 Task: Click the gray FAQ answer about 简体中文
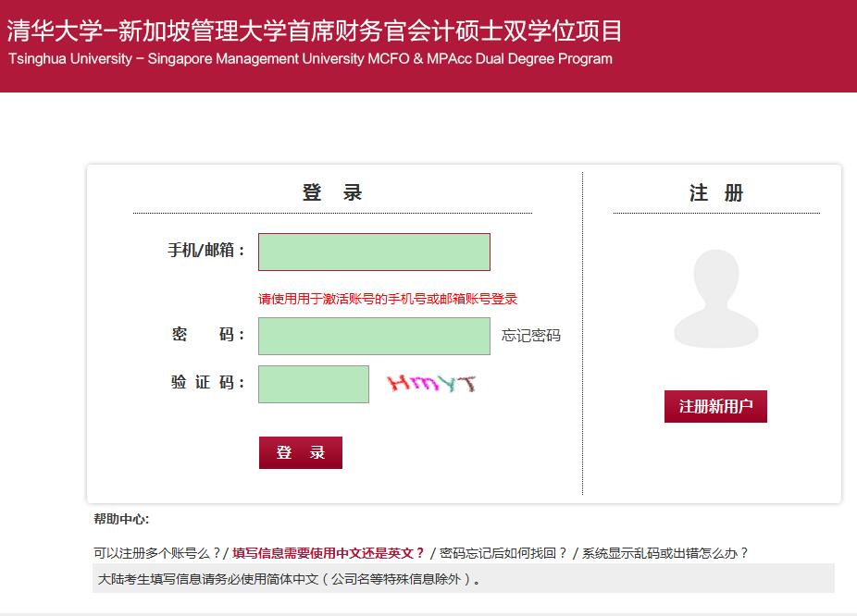pos(290,580)
